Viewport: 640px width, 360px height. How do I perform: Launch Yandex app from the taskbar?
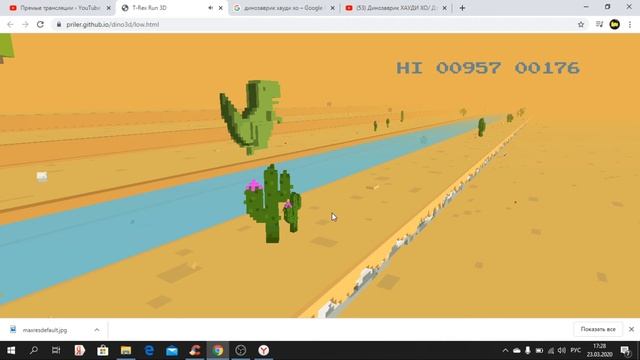[80, 350]
